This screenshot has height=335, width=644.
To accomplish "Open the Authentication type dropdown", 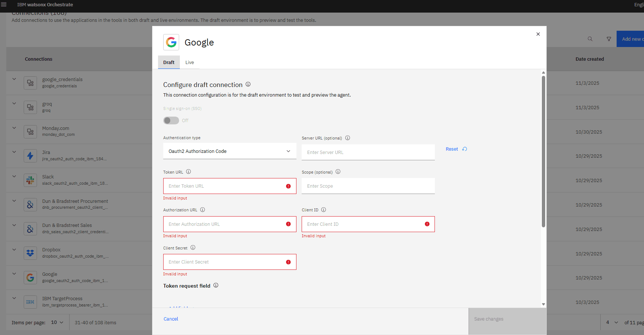I will [229, 151].
